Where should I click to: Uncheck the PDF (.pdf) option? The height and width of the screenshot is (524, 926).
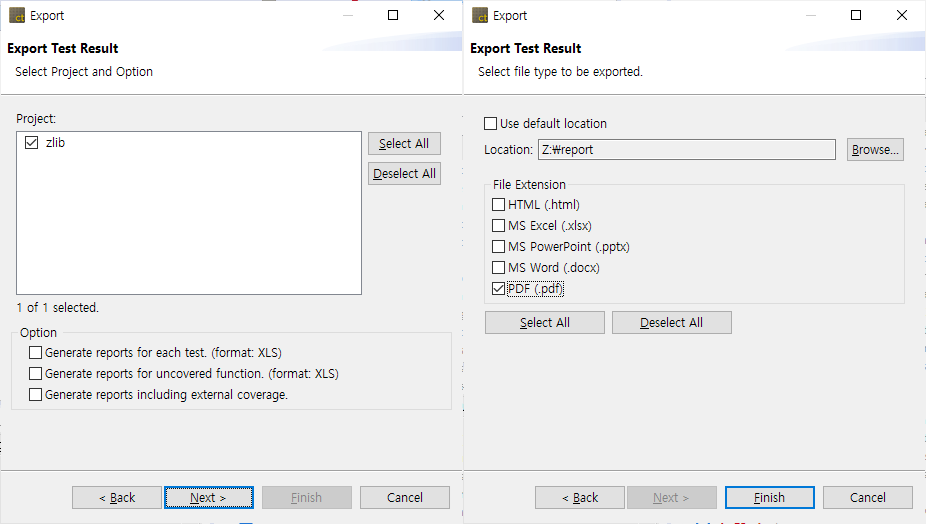(499, 289)
